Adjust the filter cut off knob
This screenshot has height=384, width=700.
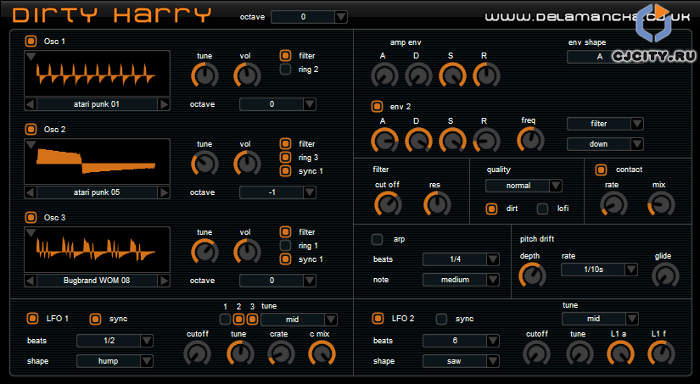(x=388, y=205)
